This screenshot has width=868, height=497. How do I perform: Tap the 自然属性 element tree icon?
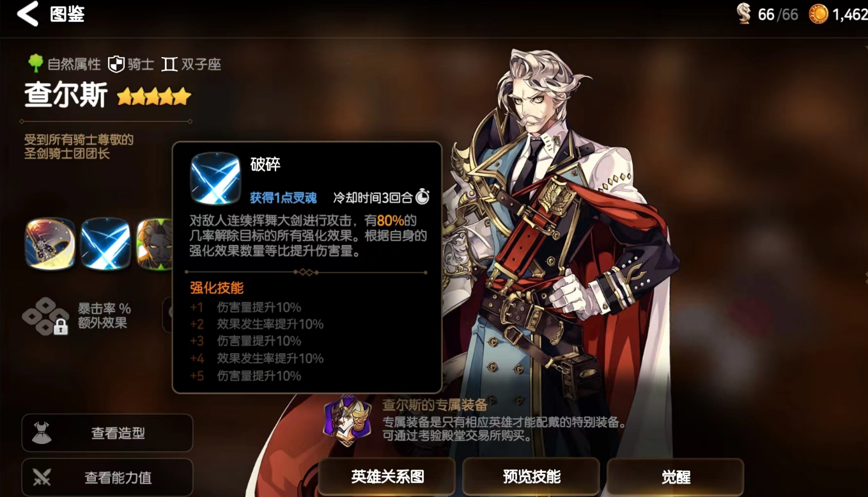pos(35,63)
